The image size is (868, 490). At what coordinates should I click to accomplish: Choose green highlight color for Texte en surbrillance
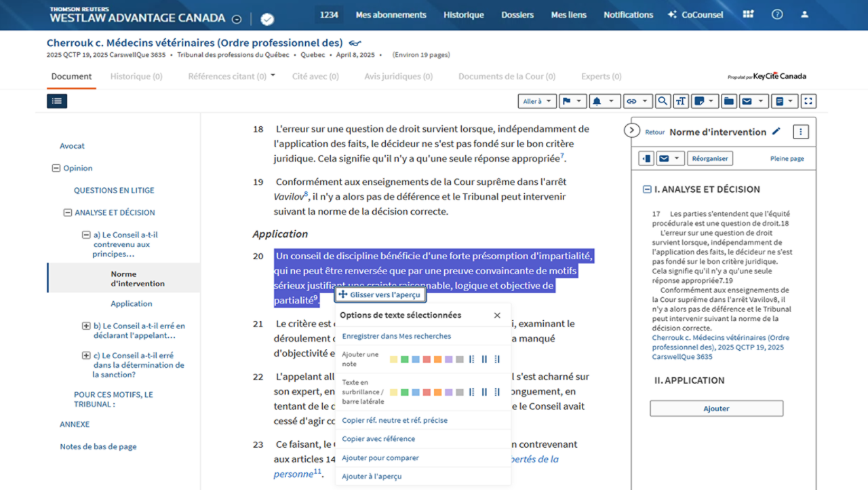405,392
